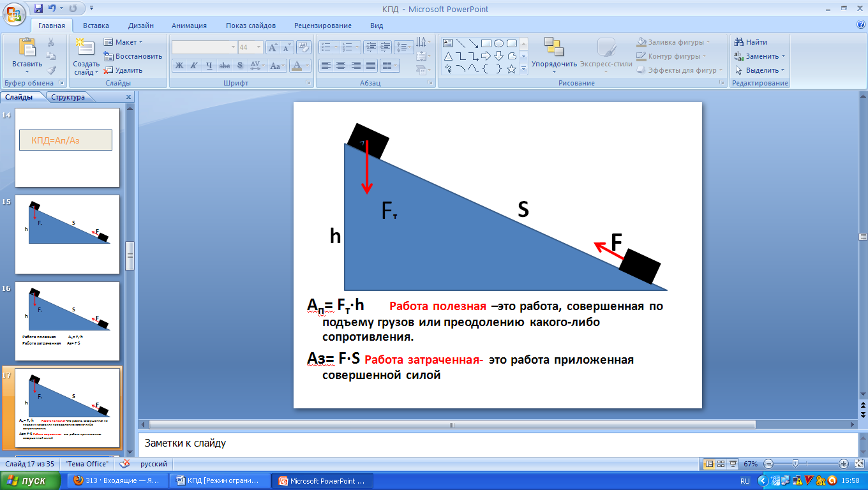Click the Найти find button
The width and height of the screenshot is (868, 490).
pos(751,42)
